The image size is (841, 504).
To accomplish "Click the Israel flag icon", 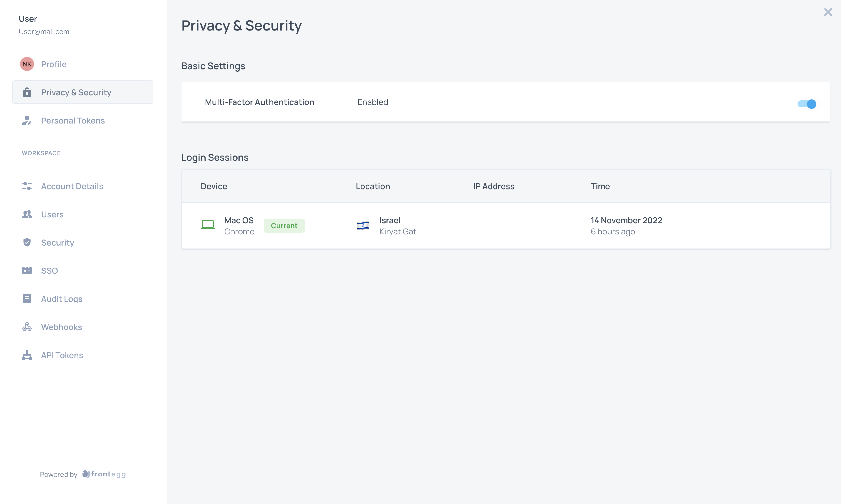I will click(363, 225).
